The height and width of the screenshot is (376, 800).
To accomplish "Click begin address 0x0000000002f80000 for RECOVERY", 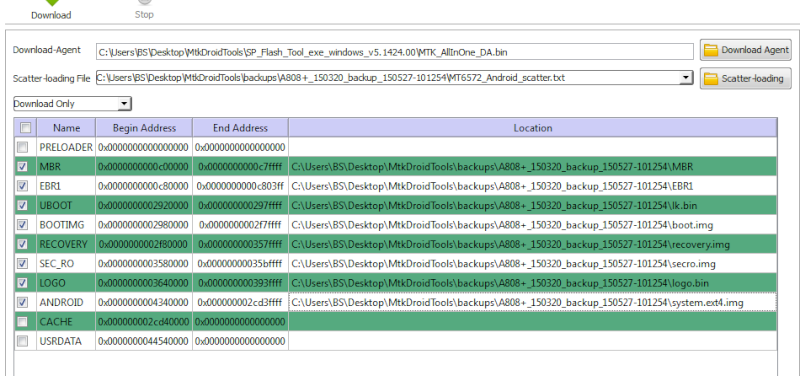I will point(144,244).
